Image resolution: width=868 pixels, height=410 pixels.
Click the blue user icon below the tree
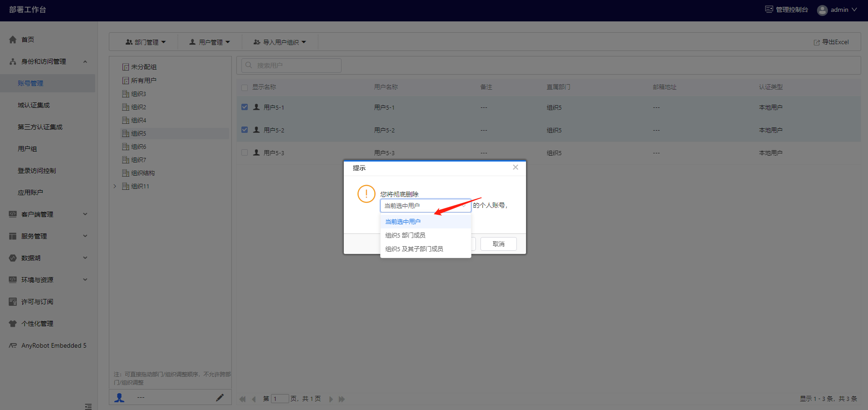pos(119,398)
